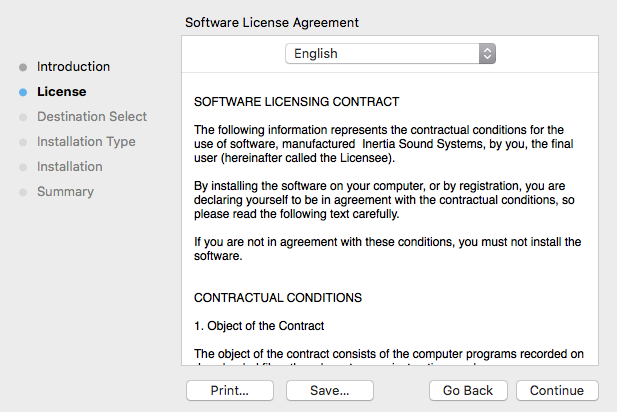The image size is (617, 412).
Task: Select the Destination Select step label
Action: coord(92,117)
